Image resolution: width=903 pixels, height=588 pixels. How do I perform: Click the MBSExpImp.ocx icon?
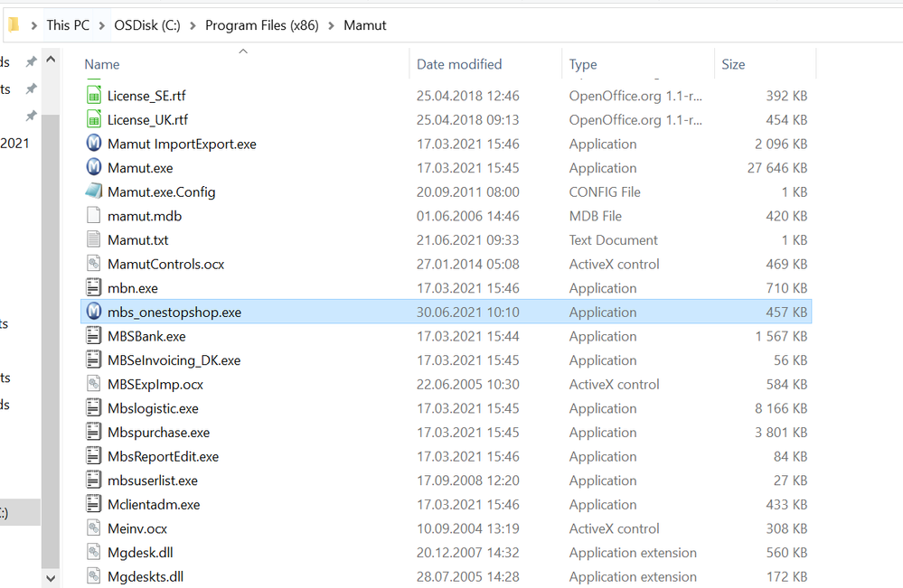(x=94, y=385)
